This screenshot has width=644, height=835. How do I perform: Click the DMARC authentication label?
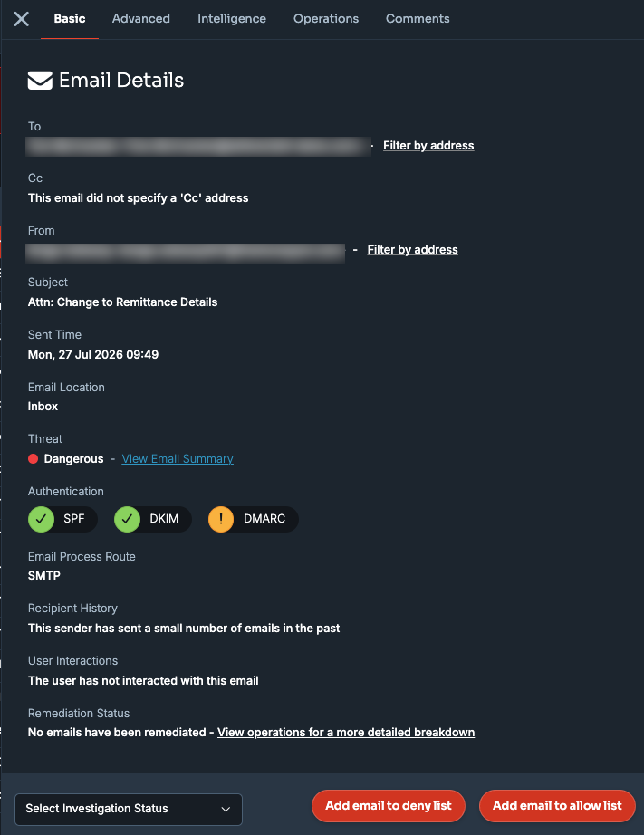(x=264, y=519)
